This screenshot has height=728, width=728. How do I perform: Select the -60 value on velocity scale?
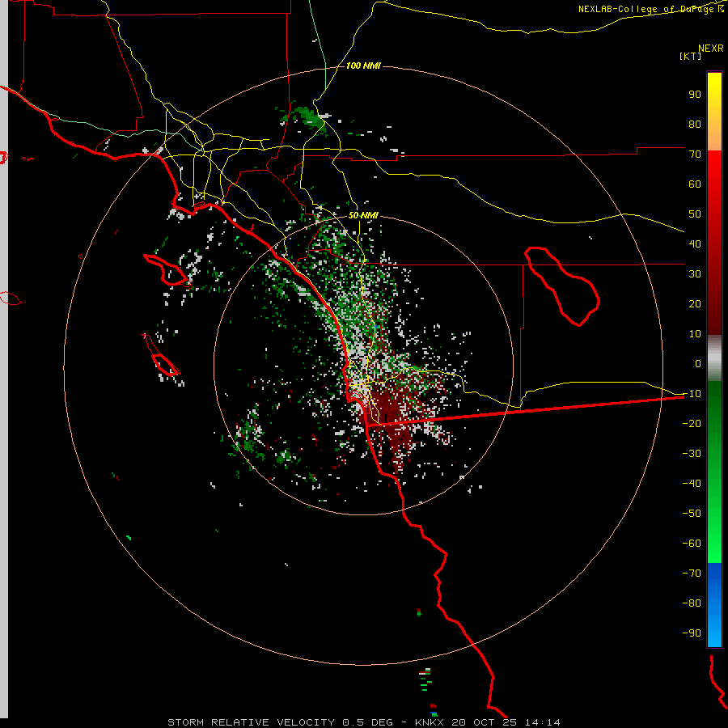coord(692,544)
